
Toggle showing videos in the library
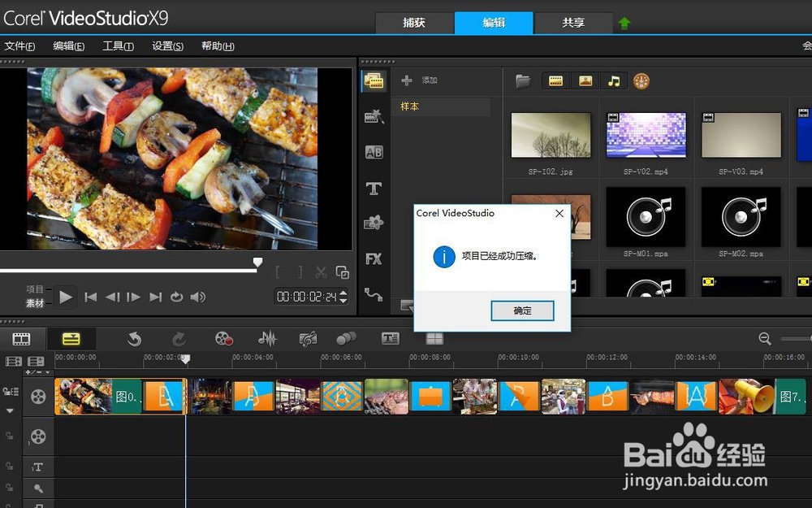[x=555, y=80]
